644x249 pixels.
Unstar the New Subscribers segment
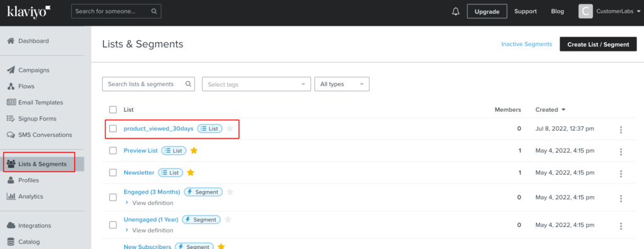(221, 246)
